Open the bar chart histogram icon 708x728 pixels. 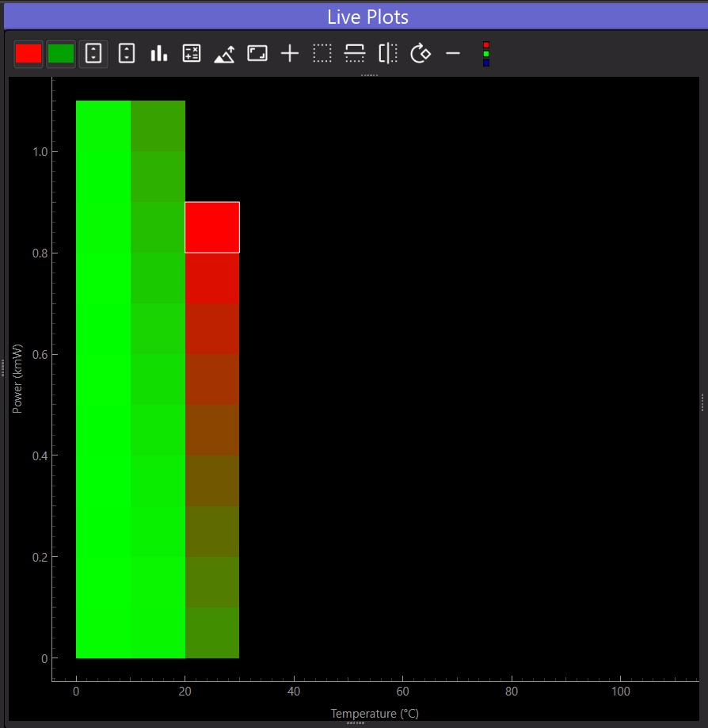[x=158, y=54]
